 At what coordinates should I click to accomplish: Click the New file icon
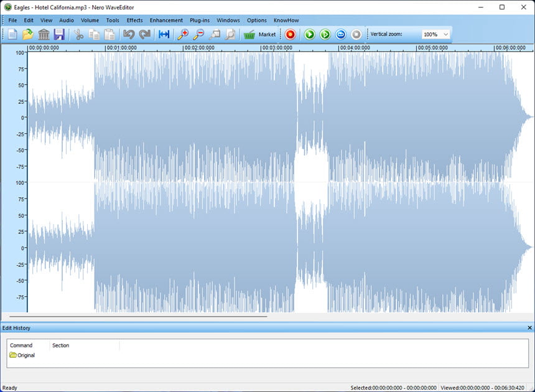click(x=12, y=34)
